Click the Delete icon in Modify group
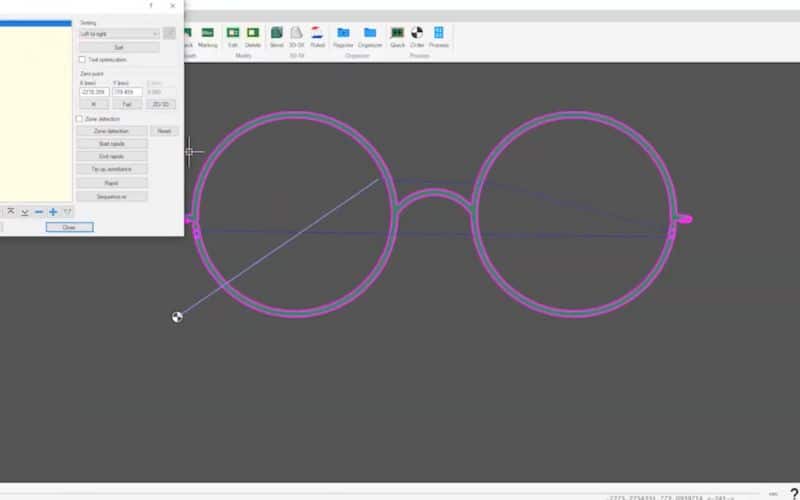 point(253,34)
